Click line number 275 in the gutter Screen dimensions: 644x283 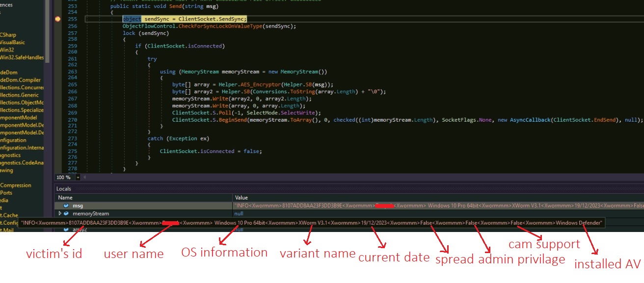(72, 151)
